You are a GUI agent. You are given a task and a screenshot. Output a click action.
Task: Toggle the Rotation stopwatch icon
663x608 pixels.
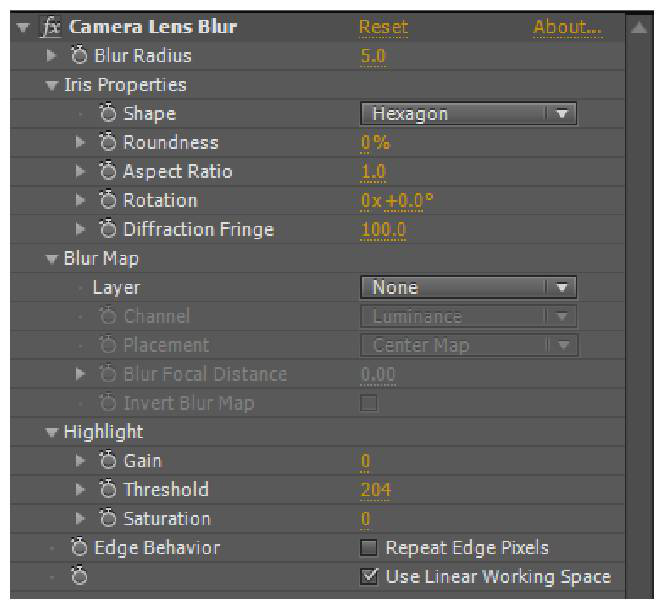point(108,201)
